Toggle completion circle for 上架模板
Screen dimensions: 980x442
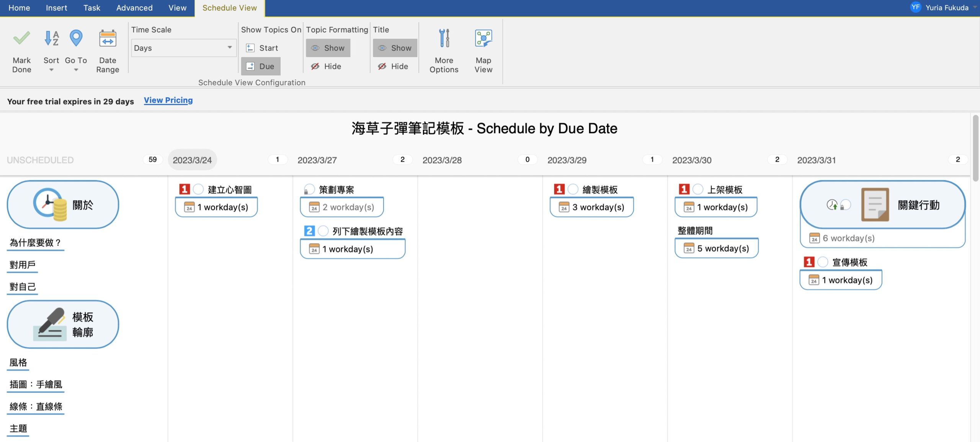698,189
